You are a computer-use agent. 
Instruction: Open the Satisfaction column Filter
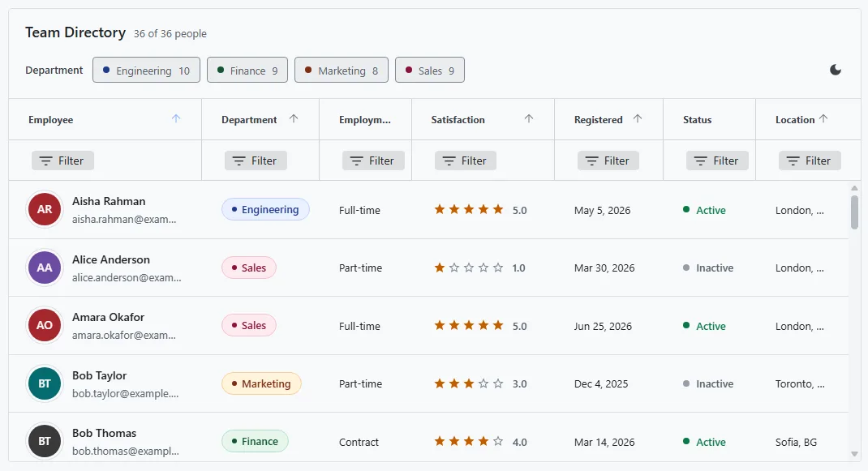pyautogui.click(x=466, y=161)
